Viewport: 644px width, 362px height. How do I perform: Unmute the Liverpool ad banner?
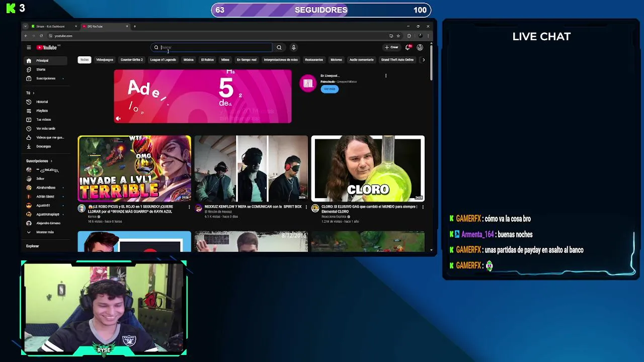coord(118,119)
